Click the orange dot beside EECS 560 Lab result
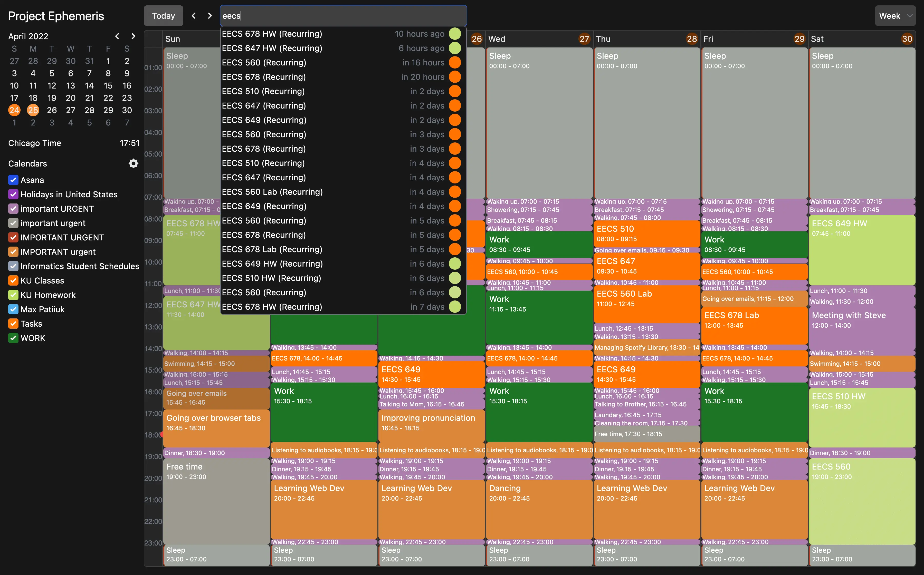Viewport: 924px width, 575px height. 455,192
